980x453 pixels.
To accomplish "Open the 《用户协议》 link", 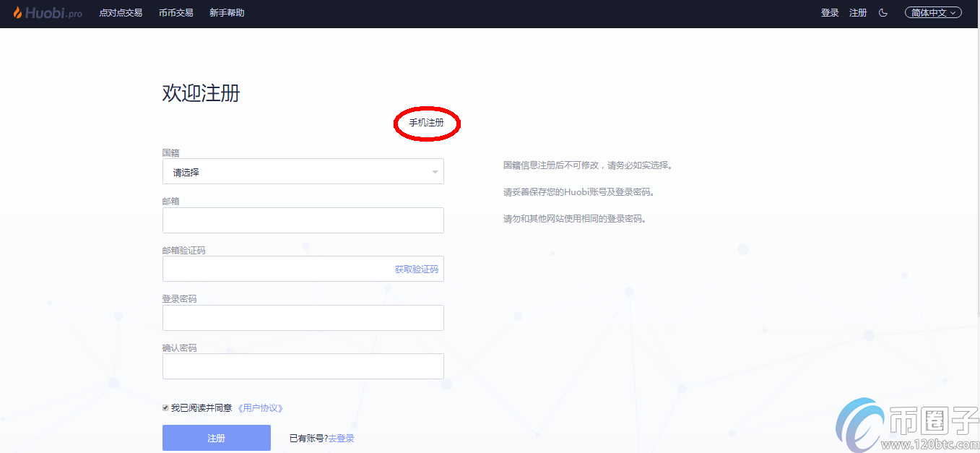I will click(260, 408).
